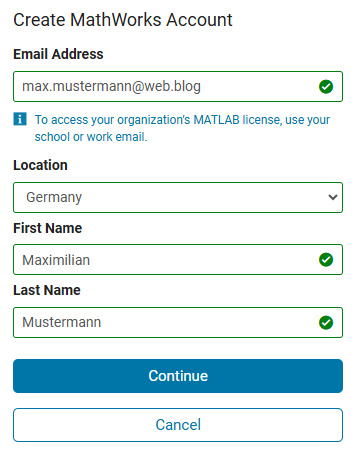Click the word Germany in Location selector
This screenshot has width=363, height=456.
click(54, 197)
